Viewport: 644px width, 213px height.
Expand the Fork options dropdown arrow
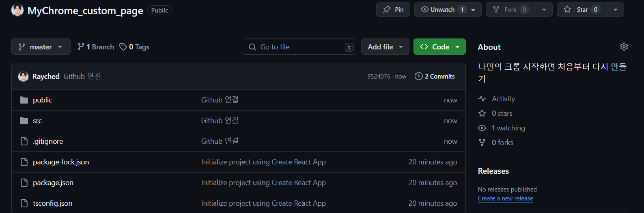coord(544,10)
